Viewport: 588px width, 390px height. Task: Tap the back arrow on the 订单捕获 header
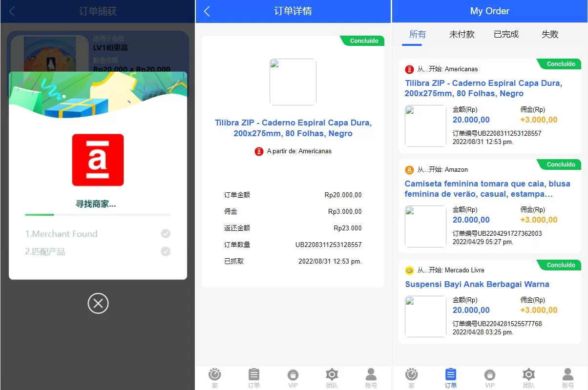pos(12,11)
